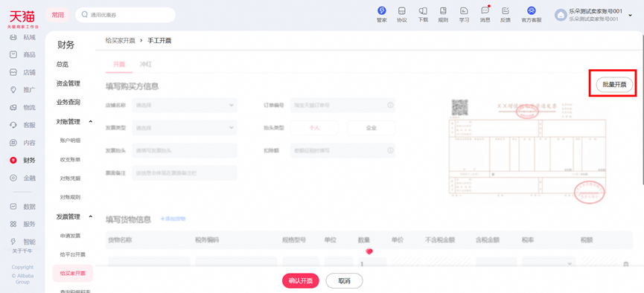Open the 客服 sidebar icon
This screenshot has width=644, height=293.
pyautogui.click(x=13, y=125)
